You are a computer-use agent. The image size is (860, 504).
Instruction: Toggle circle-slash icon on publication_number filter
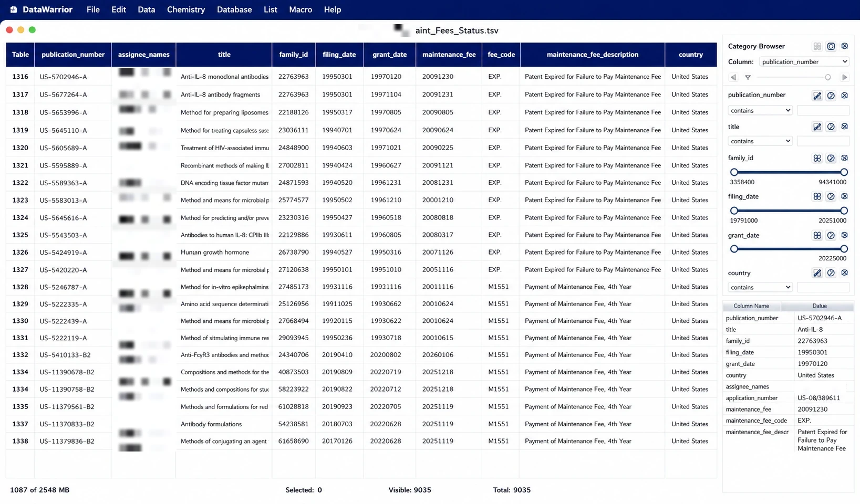(831, 96)
